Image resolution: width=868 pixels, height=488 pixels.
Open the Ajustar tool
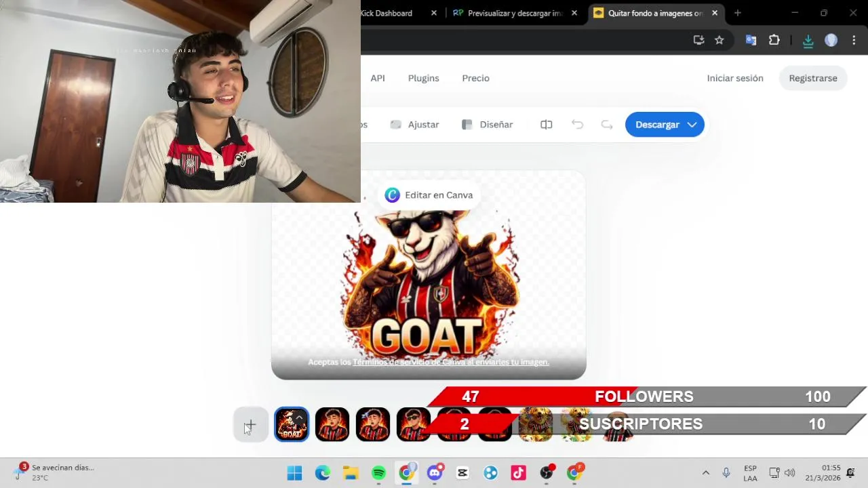click(x=414, y=125)
